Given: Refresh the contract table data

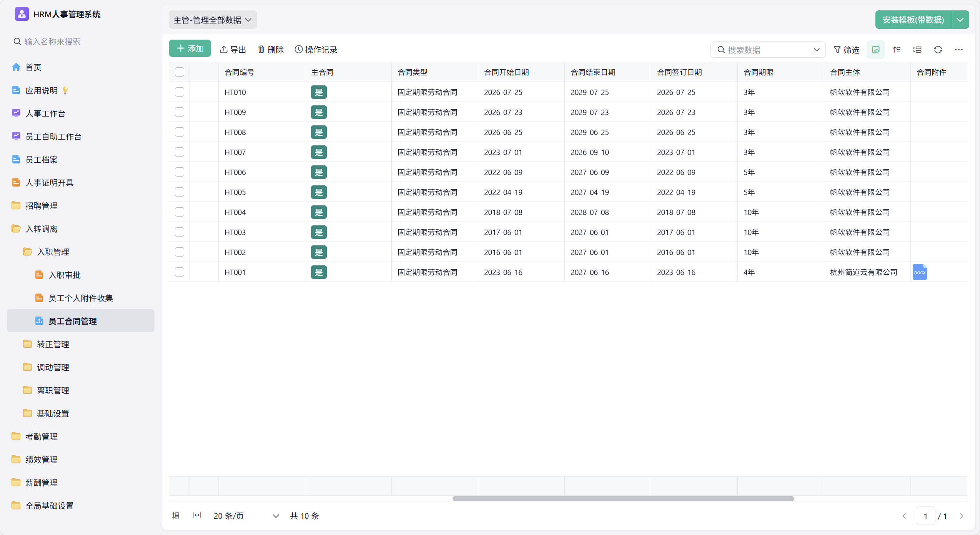Looking at the screenshot, I should [938, 50].
